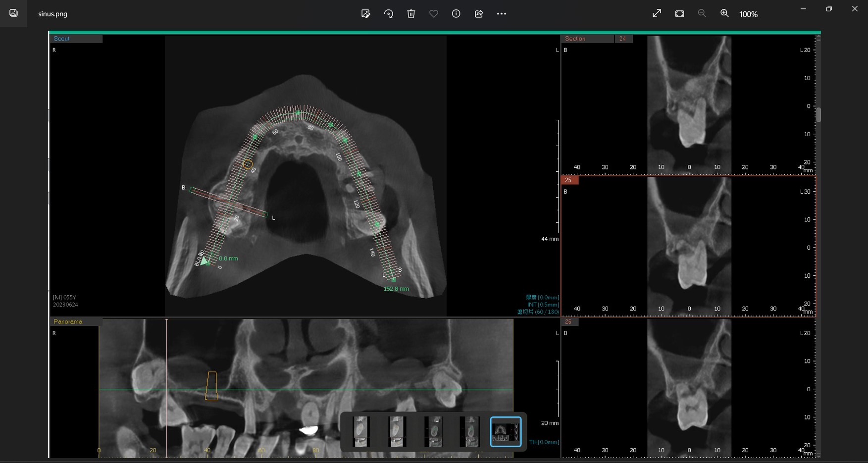Click the 100% zoom level readout
This screenshot has height=463, width=868.
point(749,14)
